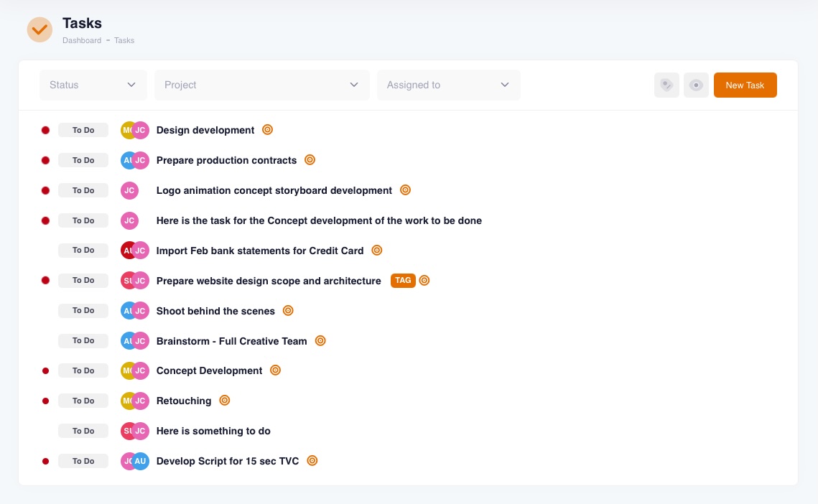Open the Status filter dropdown
The height and width of the screenshot is (504, 818).
93,85
